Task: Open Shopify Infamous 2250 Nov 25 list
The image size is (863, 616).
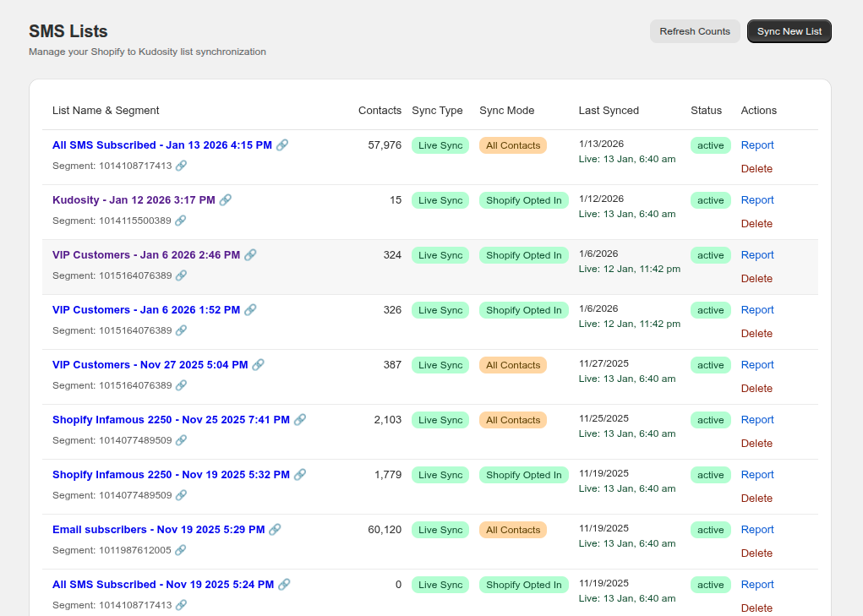Action: point(171,420)
